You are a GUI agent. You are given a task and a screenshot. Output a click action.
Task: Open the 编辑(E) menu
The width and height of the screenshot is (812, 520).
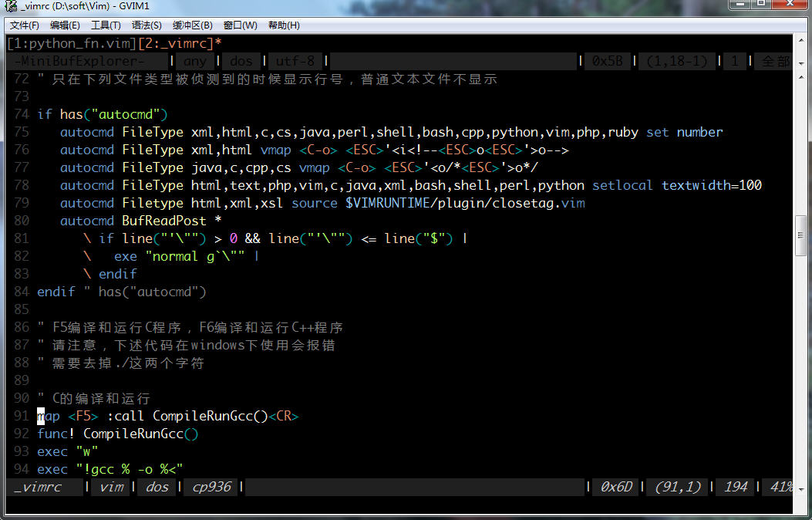coord(65,25)
